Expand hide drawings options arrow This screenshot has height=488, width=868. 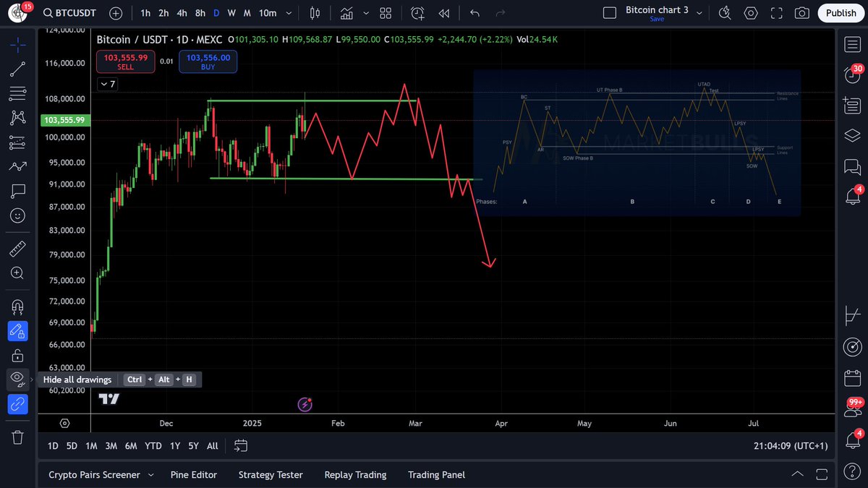30,379
